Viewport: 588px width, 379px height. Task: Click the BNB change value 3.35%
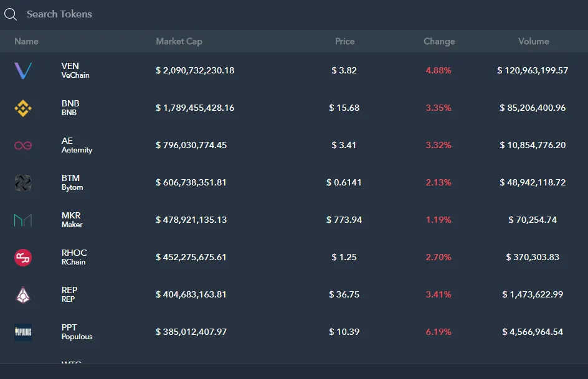pyautogui.click(x=439, y=108)
